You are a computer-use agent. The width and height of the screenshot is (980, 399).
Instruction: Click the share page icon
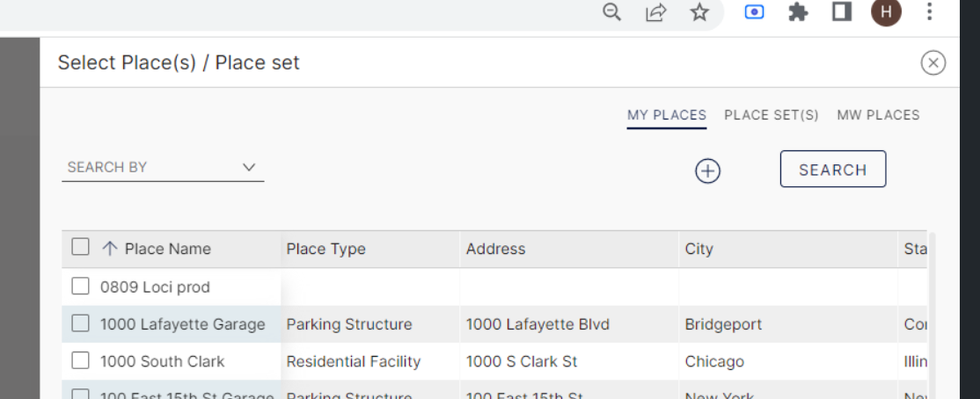655,11
